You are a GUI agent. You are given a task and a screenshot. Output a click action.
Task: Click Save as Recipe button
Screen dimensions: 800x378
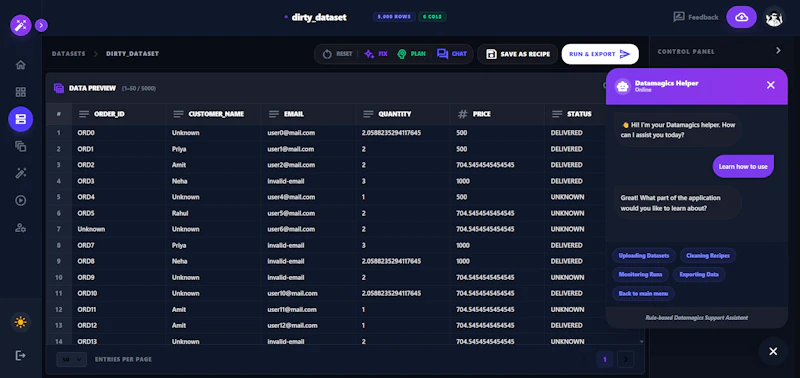click(518, 54)
